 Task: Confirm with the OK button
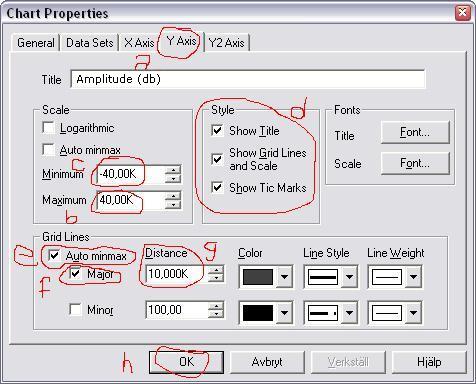(x=186, y=362)
